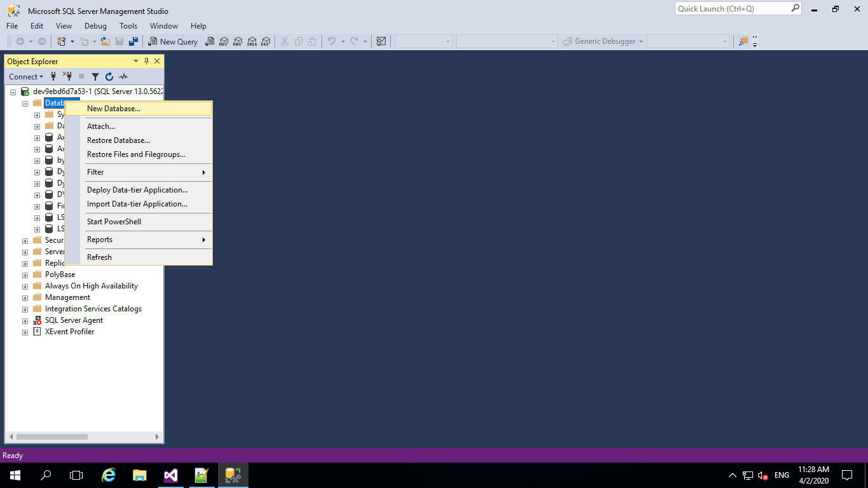
Task: Click the Windows Start button
Action: click(15, 475)
